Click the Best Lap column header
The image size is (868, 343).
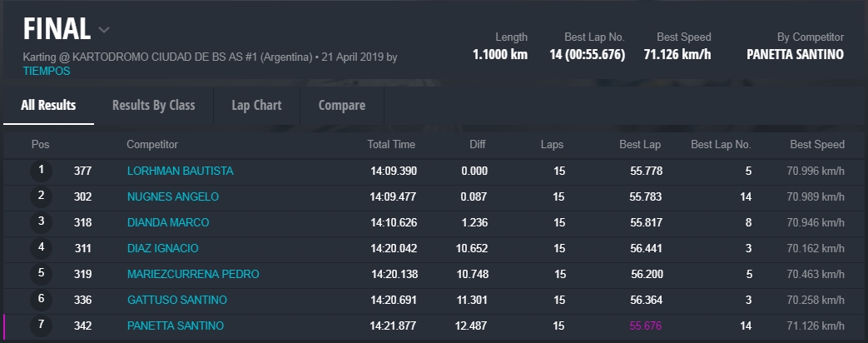(640, 145)
